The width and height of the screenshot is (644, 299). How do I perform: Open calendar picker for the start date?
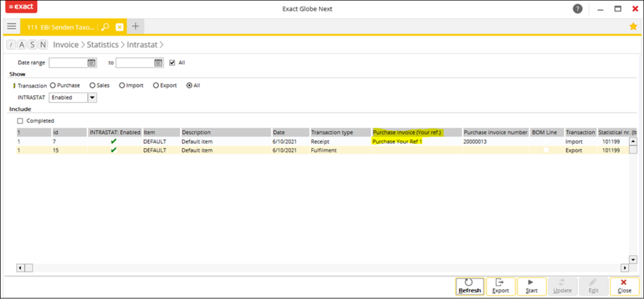(92, 63)
